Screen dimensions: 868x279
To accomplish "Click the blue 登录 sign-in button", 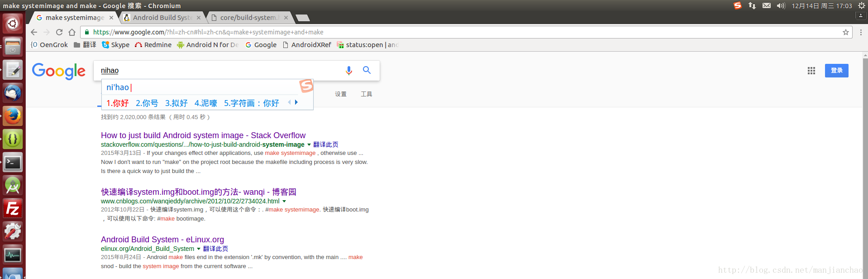I will pyautogui.click(x=836, y=71).
